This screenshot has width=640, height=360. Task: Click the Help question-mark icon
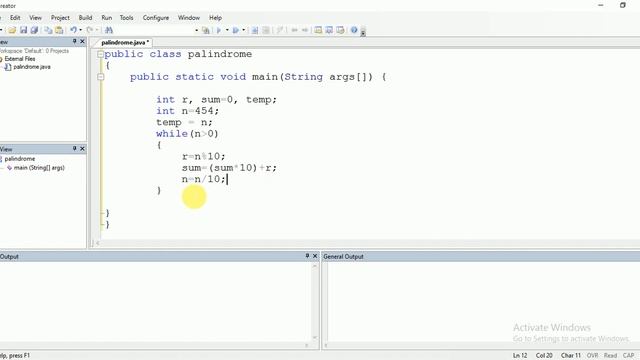tap(354, 30)
